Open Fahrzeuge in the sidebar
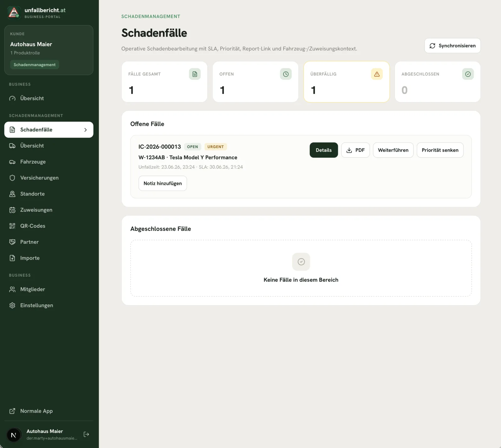501x448 pixels. 49,162
